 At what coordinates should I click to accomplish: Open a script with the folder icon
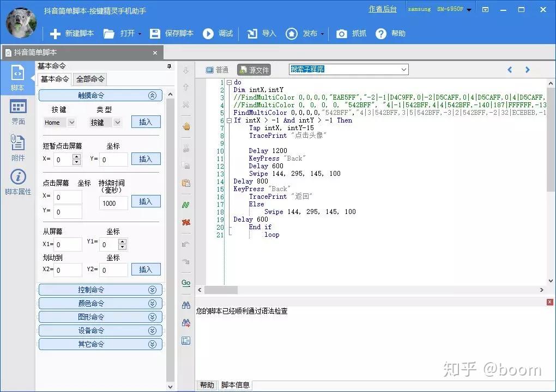click(x=109, y=34)
